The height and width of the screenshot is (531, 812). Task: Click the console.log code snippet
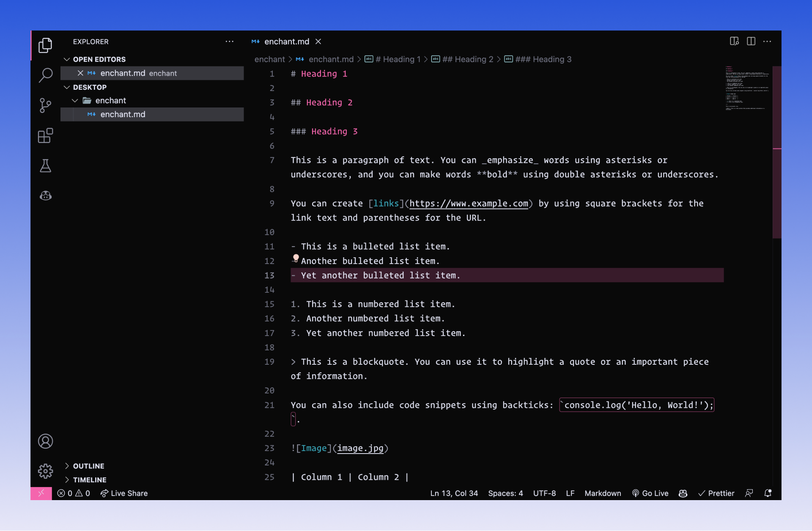point(636,405)
